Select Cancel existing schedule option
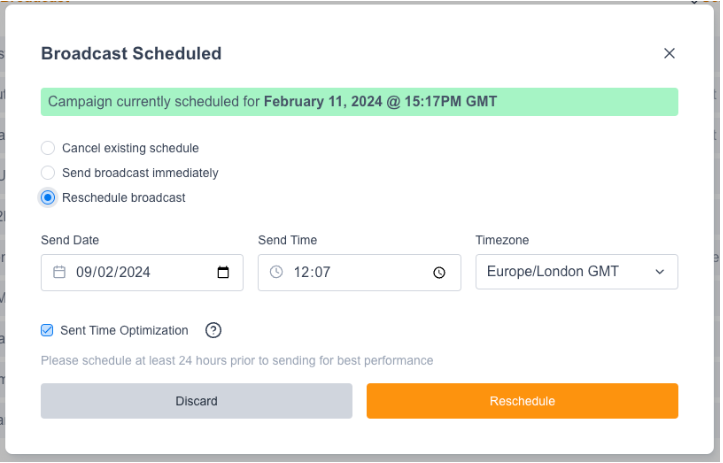Image resolution: width=723 pixels, height=463 pixels. click(x=48, y=148)
